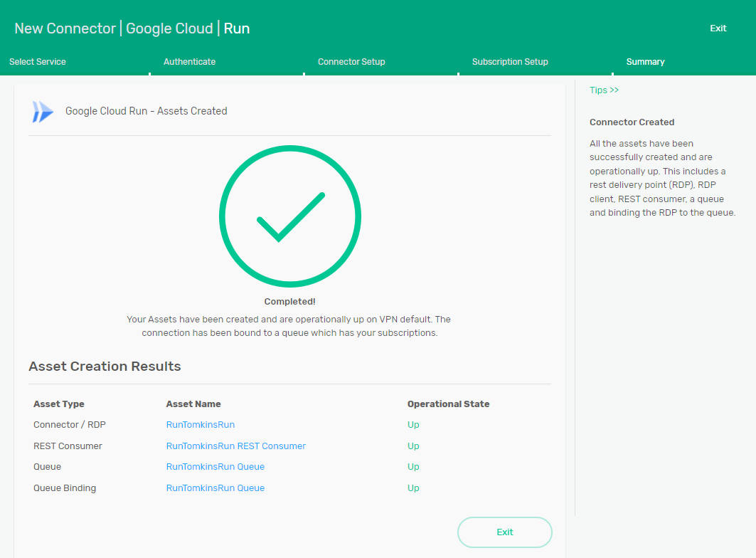756x558 pixels.
Task: Select the Summary step tab
Action: click(645, 62)
